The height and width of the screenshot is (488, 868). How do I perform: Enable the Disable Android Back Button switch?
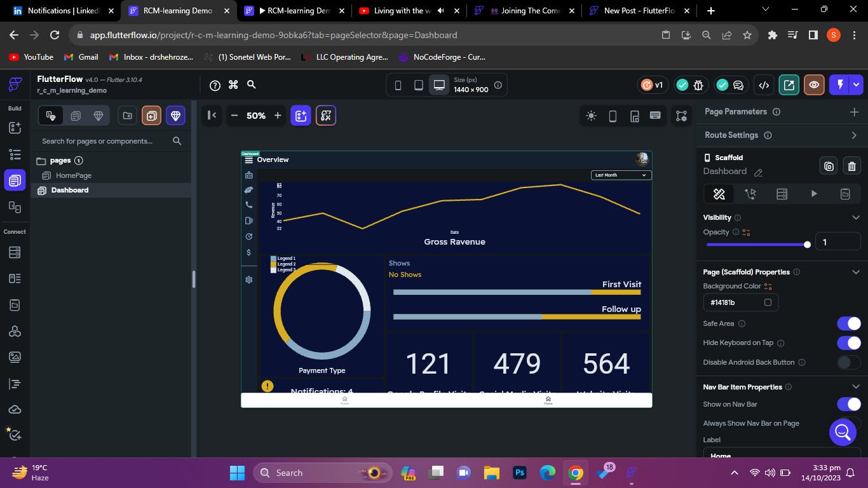pos(849,363)
